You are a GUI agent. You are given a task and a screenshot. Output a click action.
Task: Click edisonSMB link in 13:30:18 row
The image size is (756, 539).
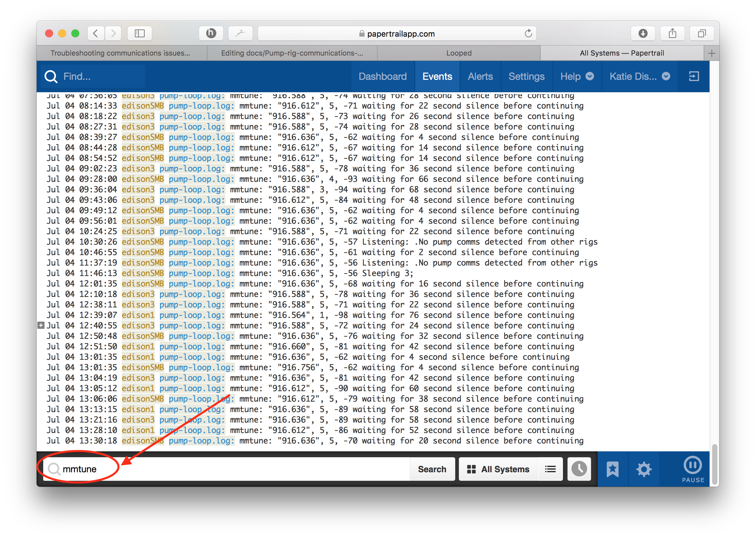(143, 441)
